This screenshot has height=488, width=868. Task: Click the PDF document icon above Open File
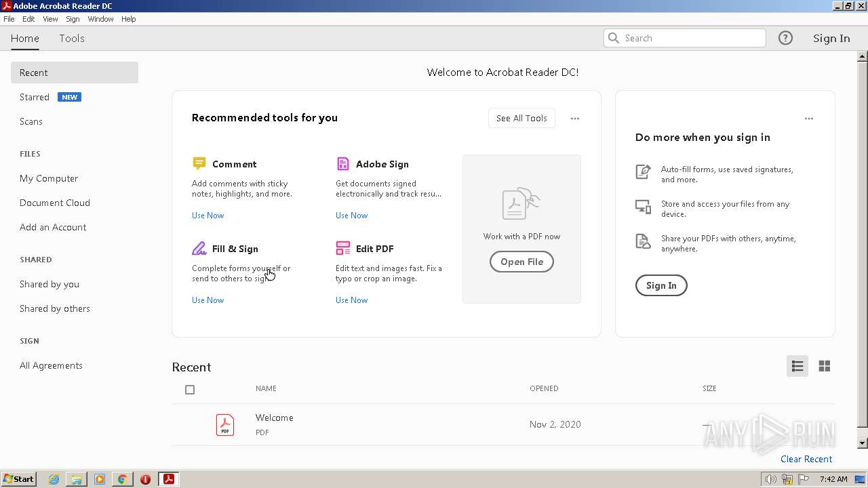521,203
